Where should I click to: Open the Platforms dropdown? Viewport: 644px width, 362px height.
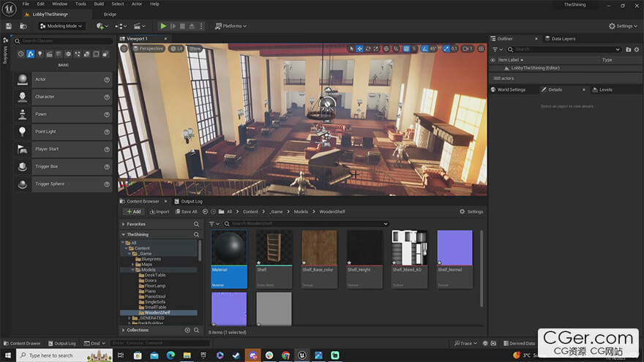click(x=231, y=26)
